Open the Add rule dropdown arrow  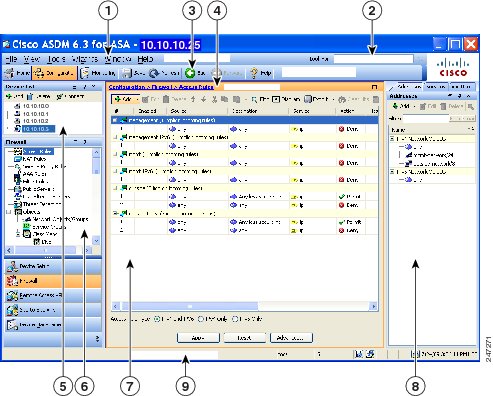click(x=137, y=99)
